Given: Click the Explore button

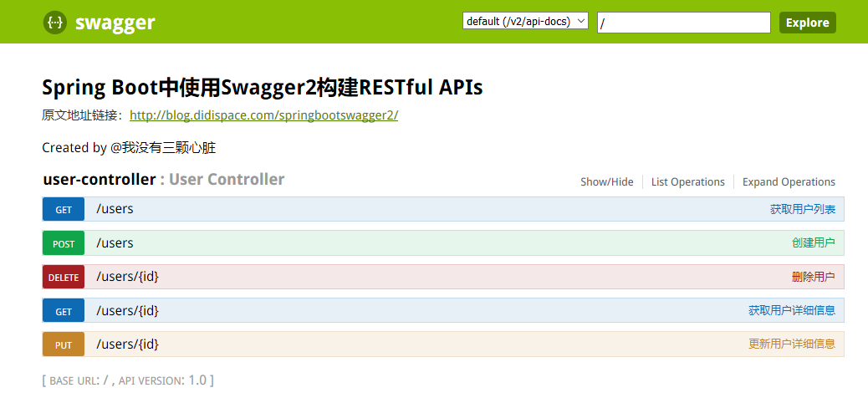Looking at the screenshot, I should pos(808,23).
